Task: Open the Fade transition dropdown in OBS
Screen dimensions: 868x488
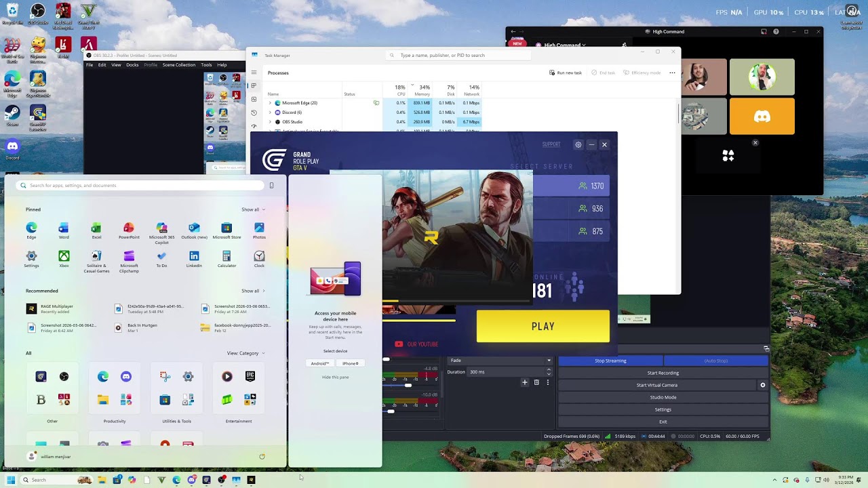Action: (500, 361)
